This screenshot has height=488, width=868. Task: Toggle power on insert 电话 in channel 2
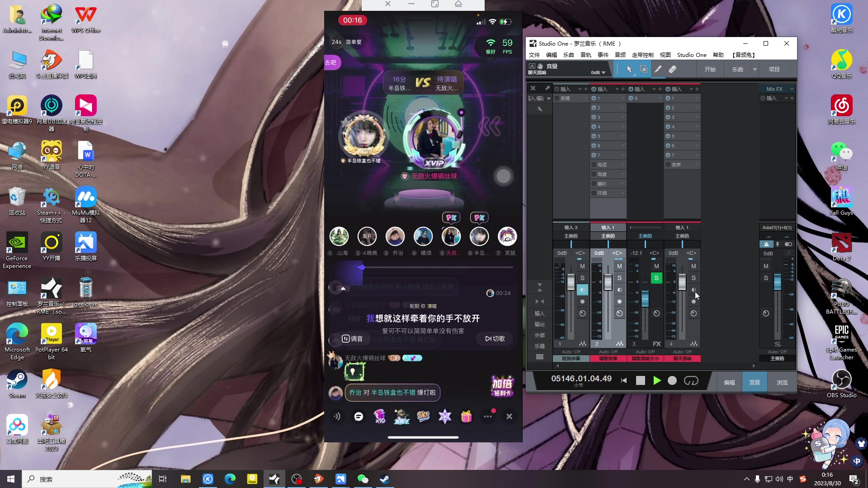point(594,164)
